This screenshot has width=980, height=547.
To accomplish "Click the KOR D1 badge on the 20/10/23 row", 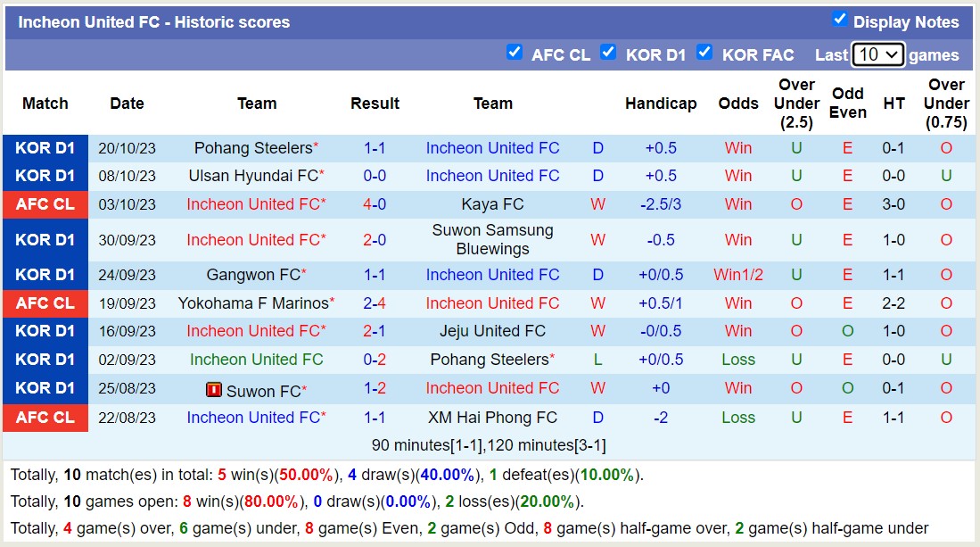I will tap(45, 147).
